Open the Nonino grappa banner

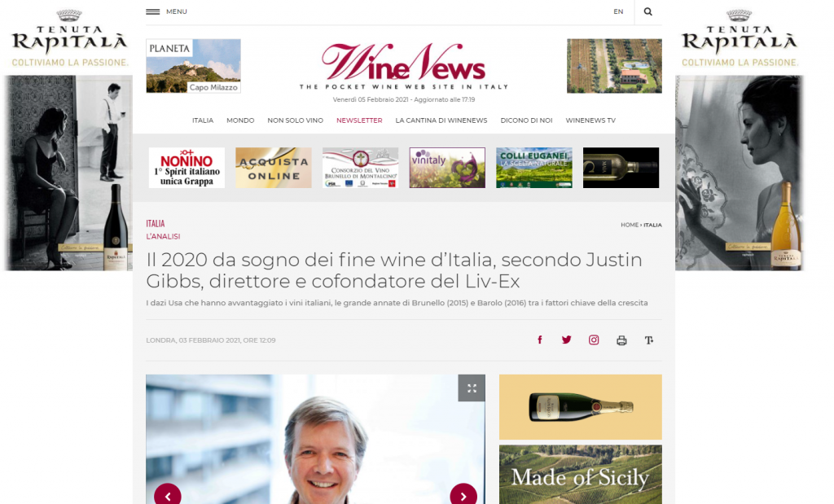(x=187, y=168)
